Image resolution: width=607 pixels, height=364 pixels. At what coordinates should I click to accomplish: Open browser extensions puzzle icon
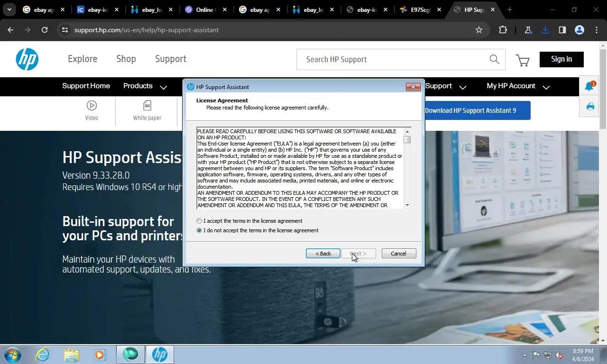coord(503,30)
